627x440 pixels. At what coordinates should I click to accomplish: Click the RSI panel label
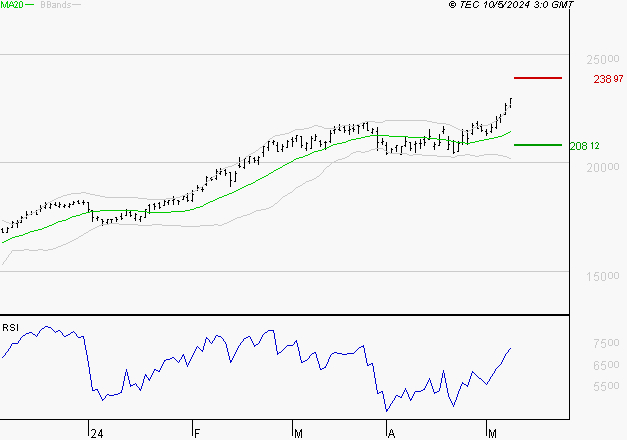click(10, 328)
